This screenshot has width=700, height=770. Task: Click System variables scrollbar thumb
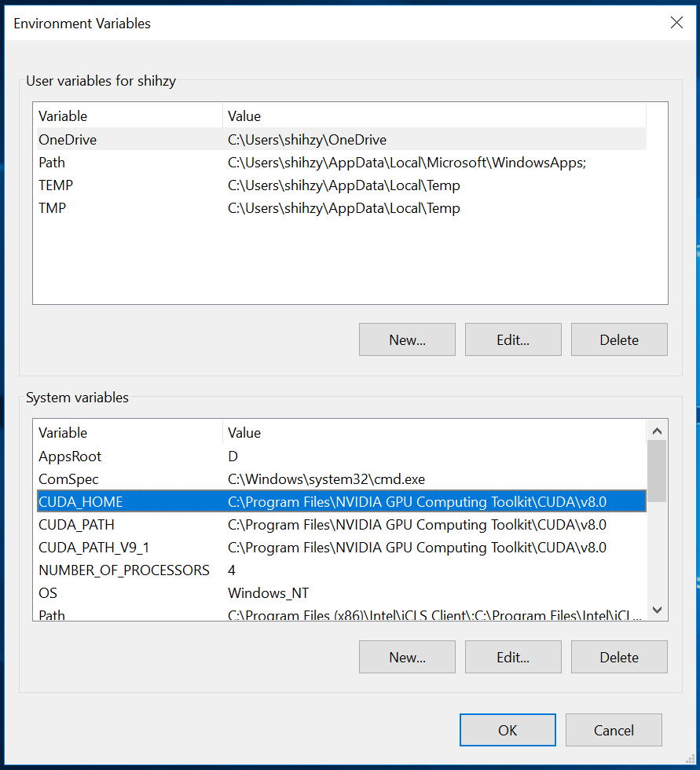[x=657, y=471]
